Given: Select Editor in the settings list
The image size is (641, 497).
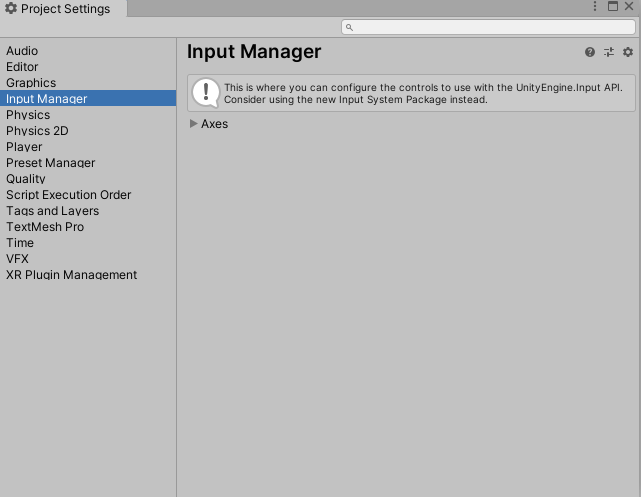Looking at the screenshot, I should click(x=22, y=67).
